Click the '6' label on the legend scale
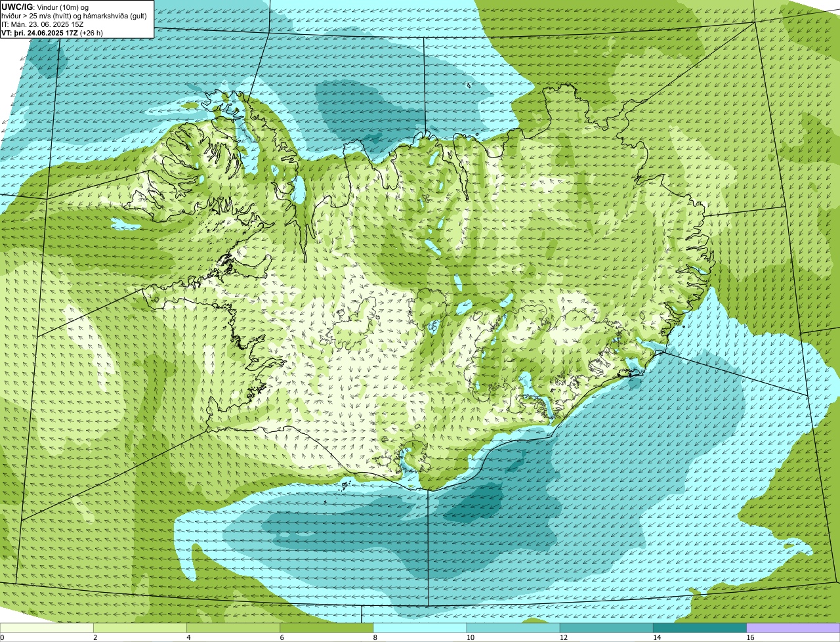The height and width of the screenshot is (642, 840). (x=282, y=637)
